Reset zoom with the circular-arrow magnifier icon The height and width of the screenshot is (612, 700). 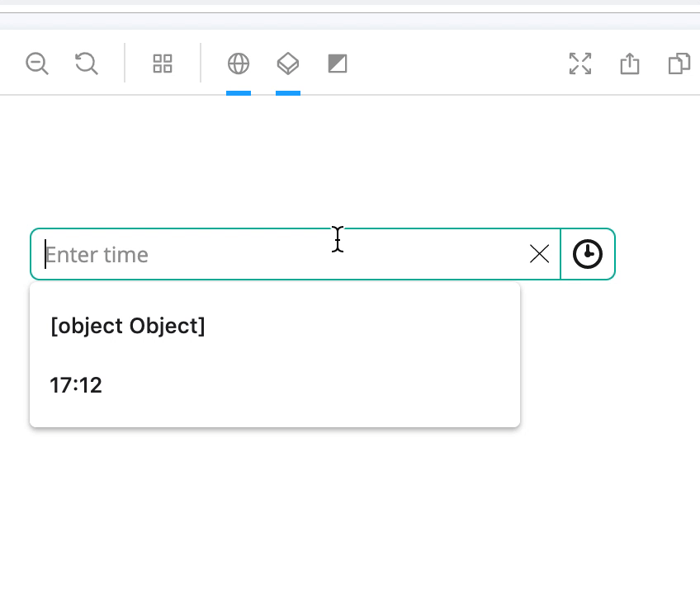pos(86,64)
